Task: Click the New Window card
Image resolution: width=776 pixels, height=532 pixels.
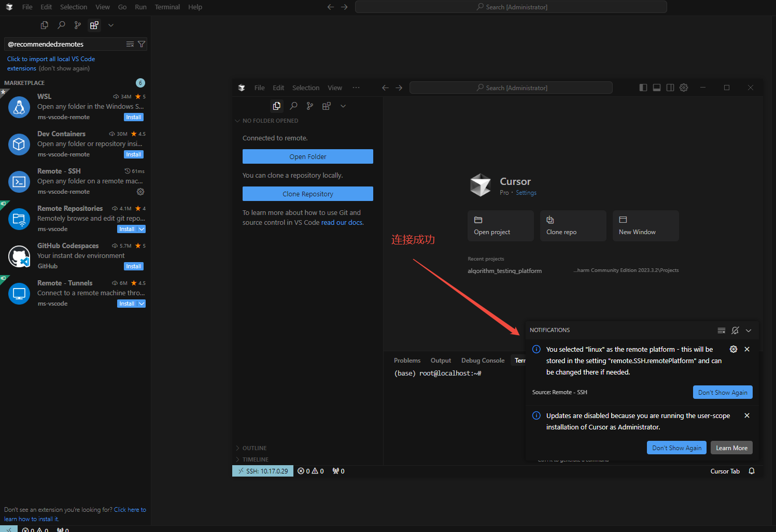Action: pyautogui.click(x=646, y=226)
